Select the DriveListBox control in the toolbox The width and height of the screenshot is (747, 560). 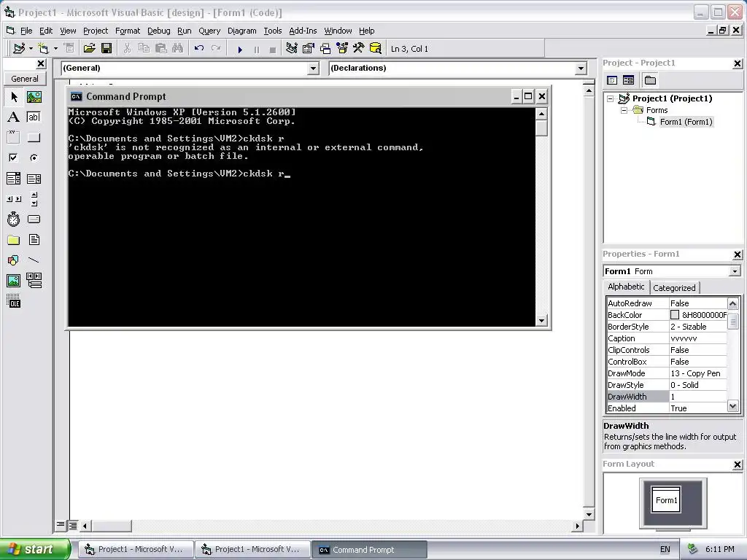pyautogui.click(x=34, y=219)
